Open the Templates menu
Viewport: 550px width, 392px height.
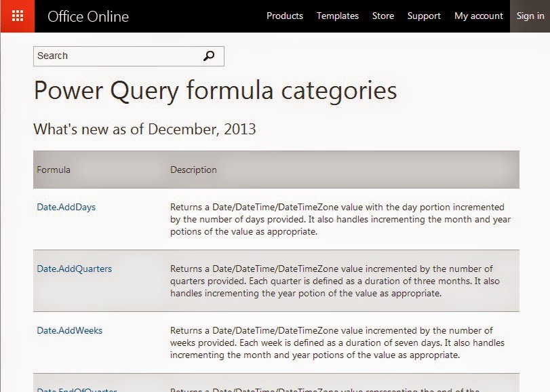pyautogui.click(x=338, y=16)
